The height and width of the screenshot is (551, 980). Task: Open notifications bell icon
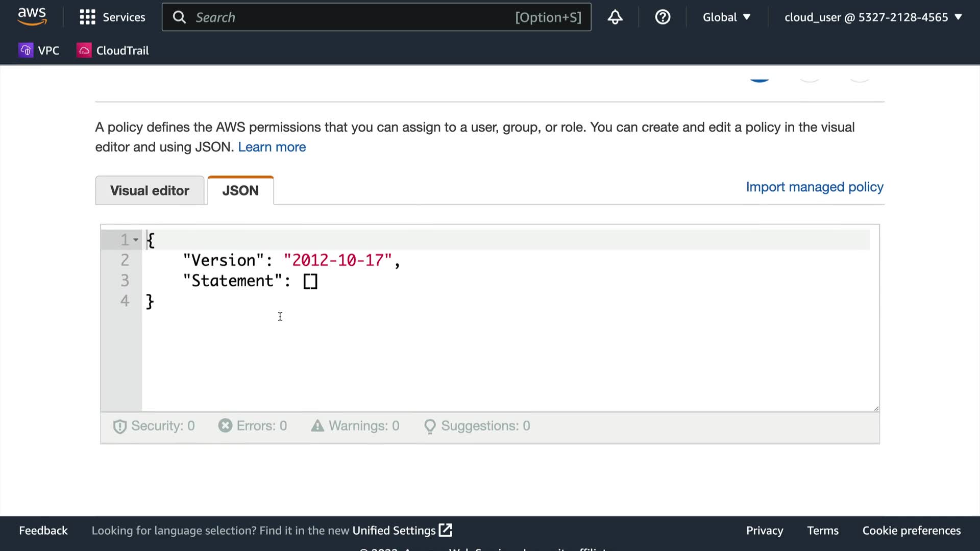pos(615,17)
